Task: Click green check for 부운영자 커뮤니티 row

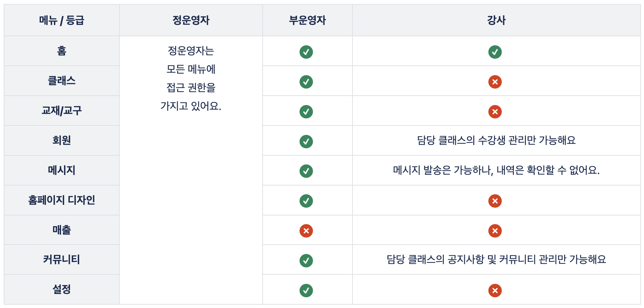Action: 306,261
